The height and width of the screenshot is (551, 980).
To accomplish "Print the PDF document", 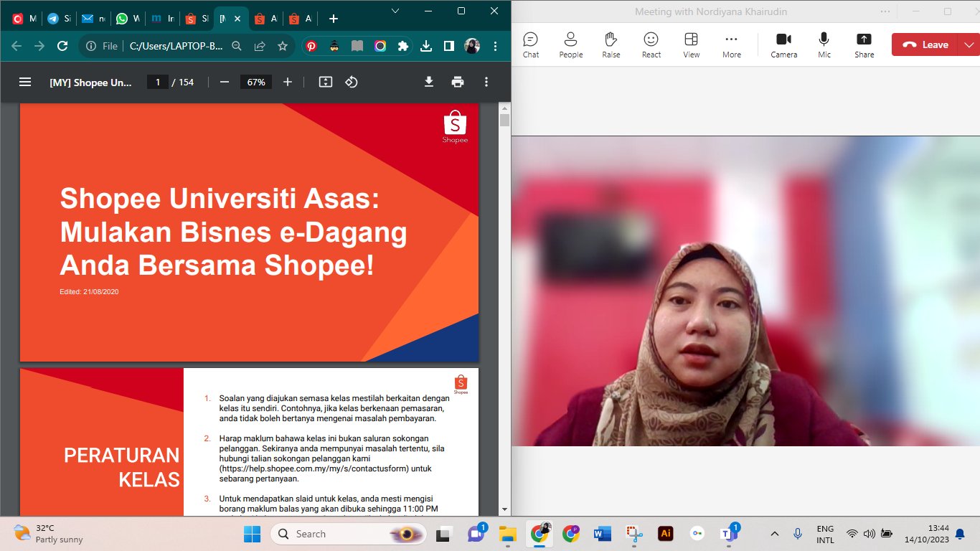I will pos(458,82).
